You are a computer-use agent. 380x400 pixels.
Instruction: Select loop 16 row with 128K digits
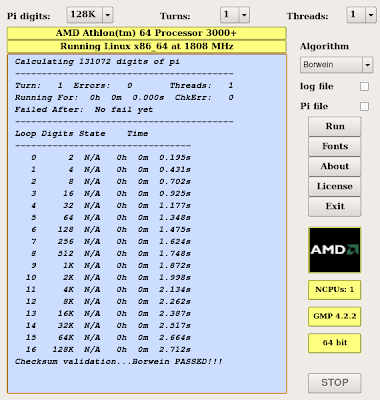click(108, 350)
